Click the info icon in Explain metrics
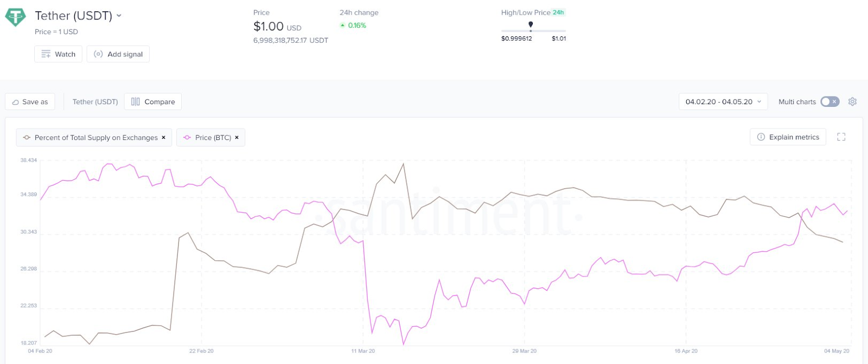 click(x=761, y=137)
